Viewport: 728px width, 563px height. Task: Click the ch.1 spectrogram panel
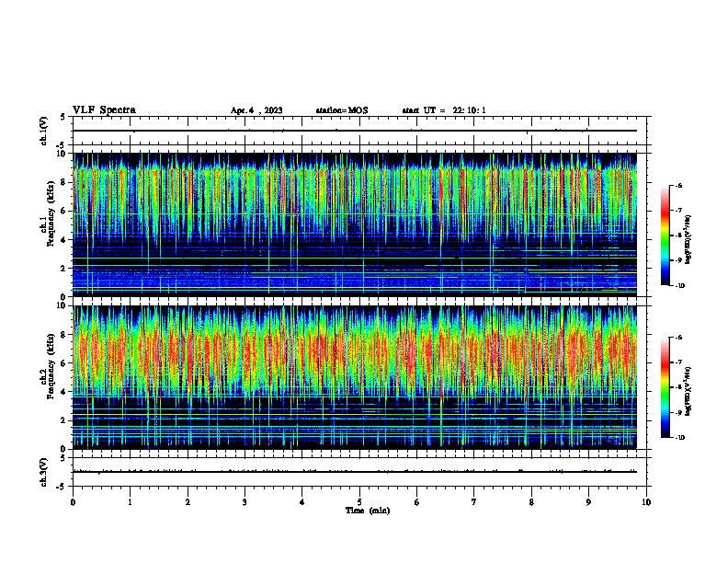pos(355,224)
